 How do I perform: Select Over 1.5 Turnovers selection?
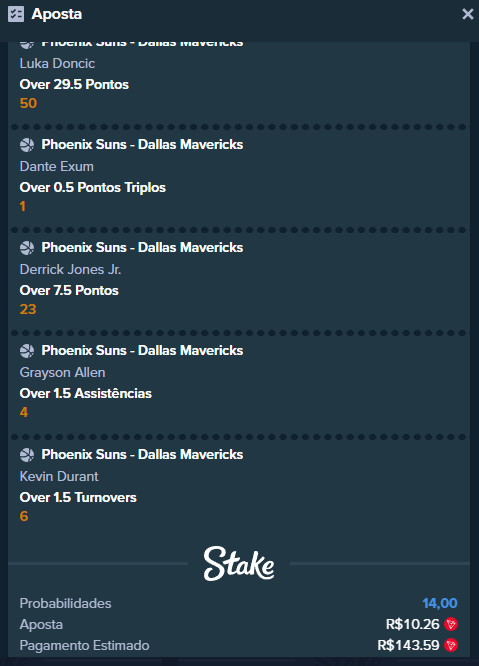78,497
